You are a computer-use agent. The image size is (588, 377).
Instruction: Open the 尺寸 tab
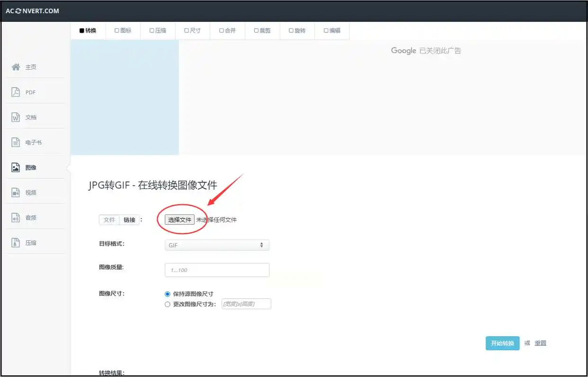193,31
